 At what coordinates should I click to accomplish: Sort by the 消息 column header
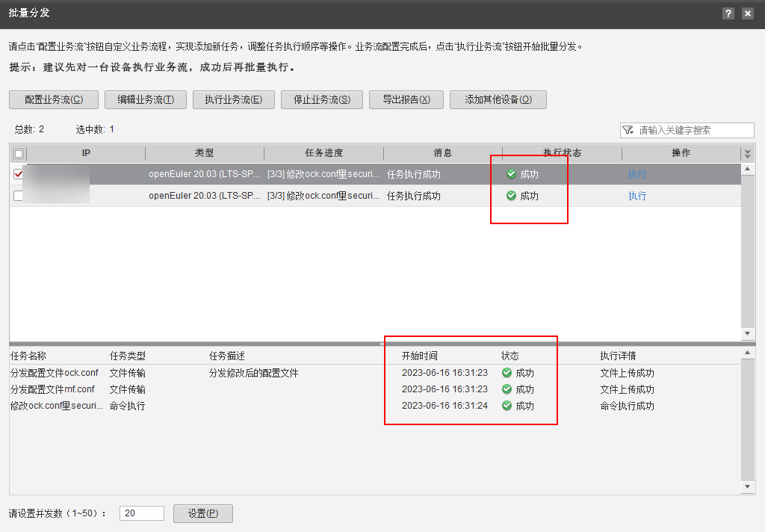442,153
